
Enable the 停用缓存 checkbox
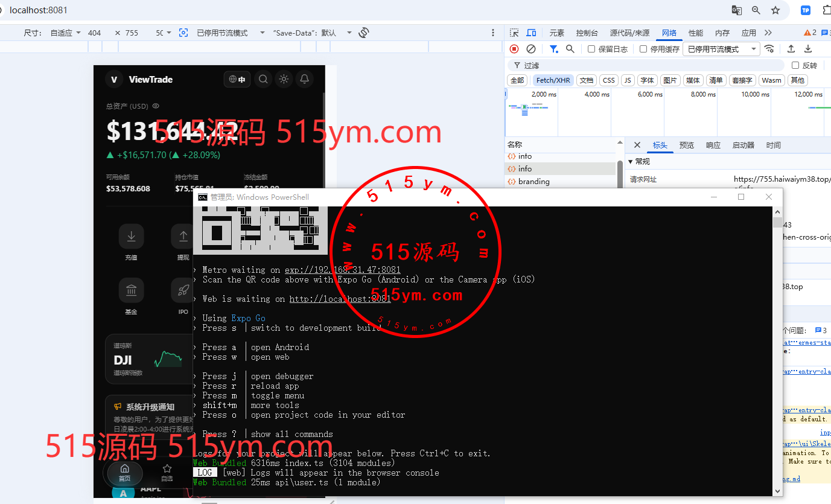coord(643,49)
